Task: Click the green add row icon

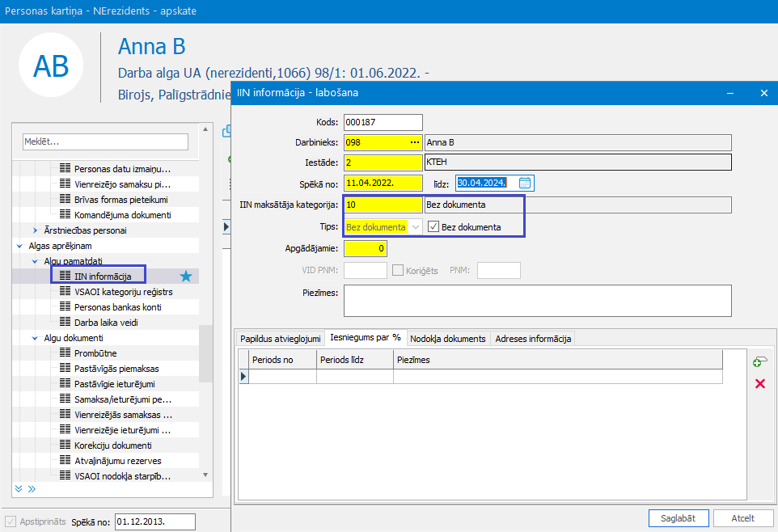Action: tap(759, 361)
